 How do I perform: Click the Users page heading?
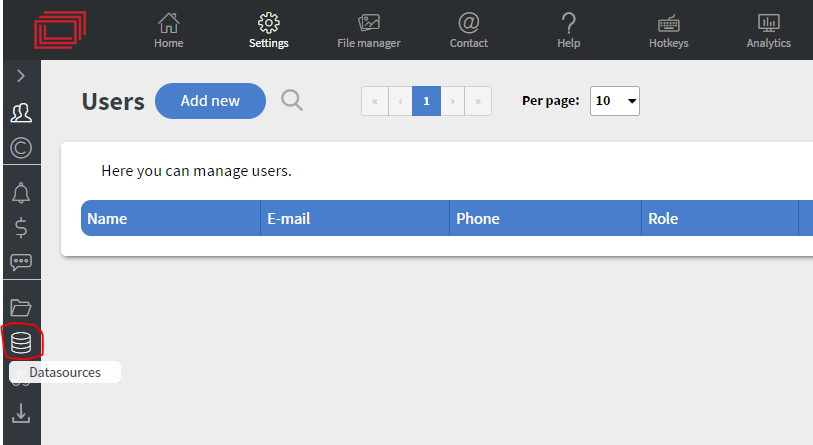[x=113, y=102]
